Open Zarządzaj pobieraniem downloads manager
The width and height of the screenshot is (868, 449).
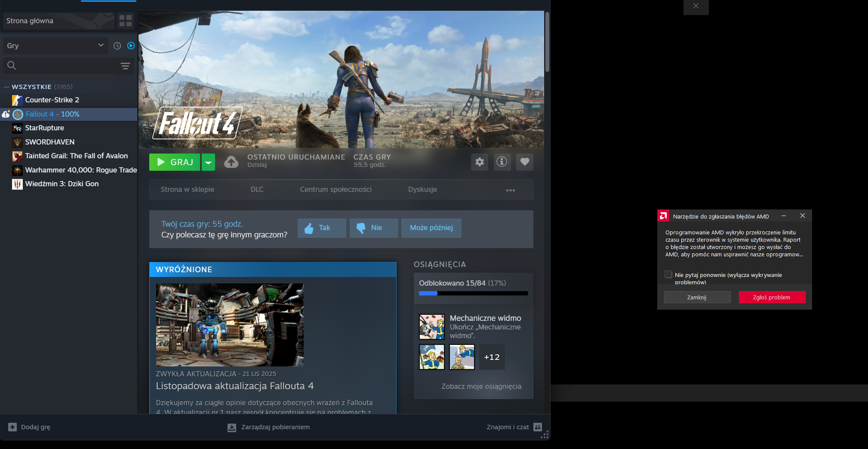[268, 427]
